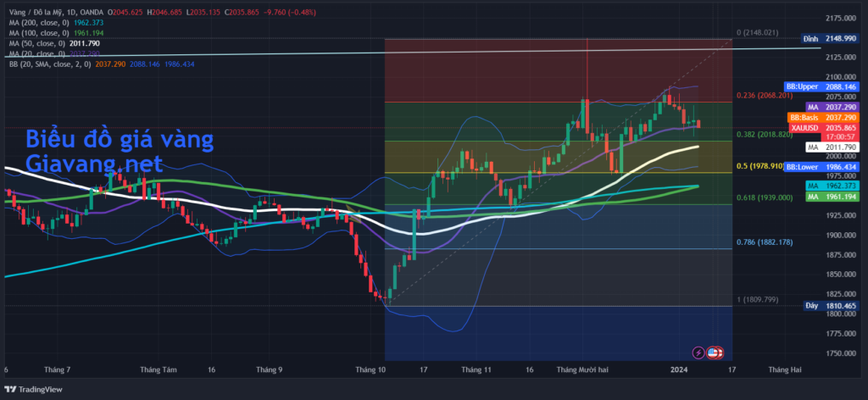Click the Tháng 10 label on time axis
Image resolution: width=868 pixels, height=400 pixels.
[x=370, y=370]
